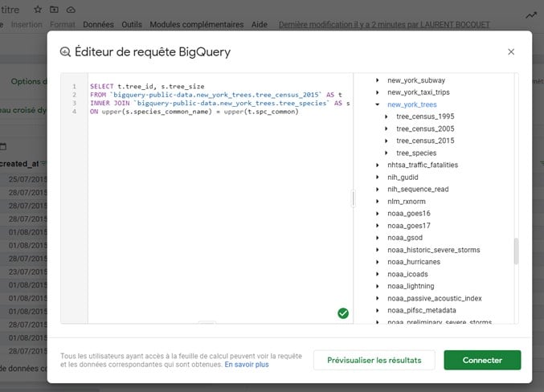Expand the noaa_icoads dataset

[378, 274]
